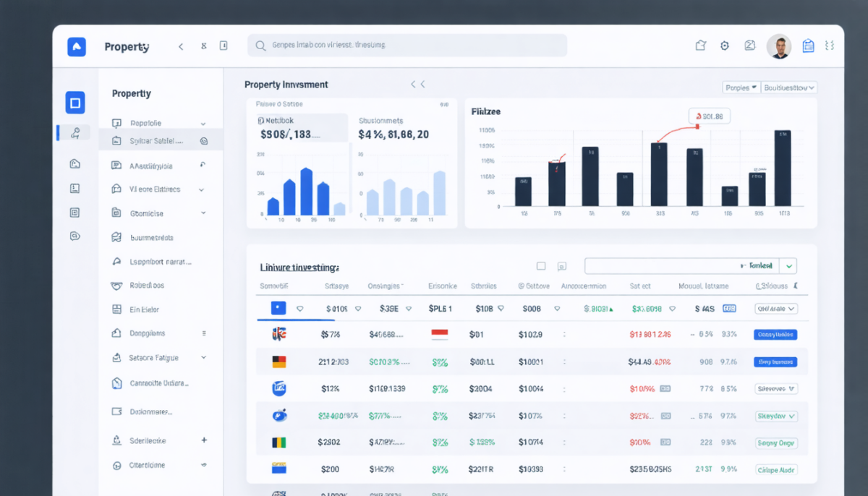Click icon left of 'Lsppnibort narrat' item

tap(116, 262)
